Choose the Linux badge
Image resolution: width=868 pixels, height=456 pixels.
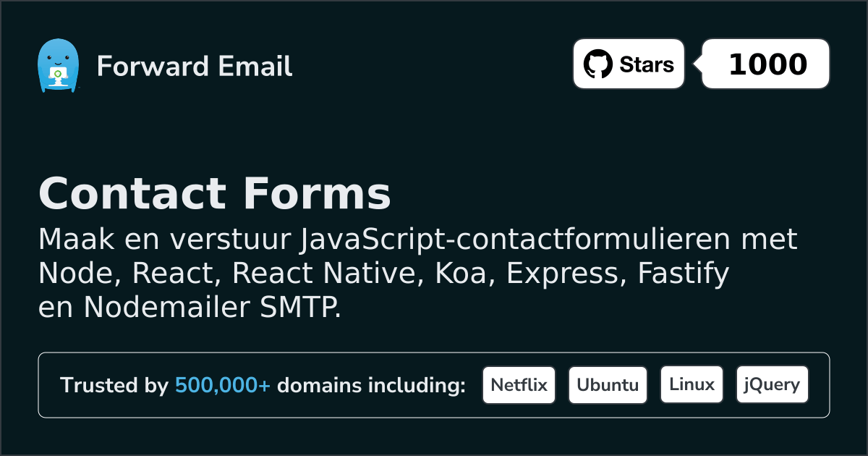pyautogui.click(x=692, y=385)
